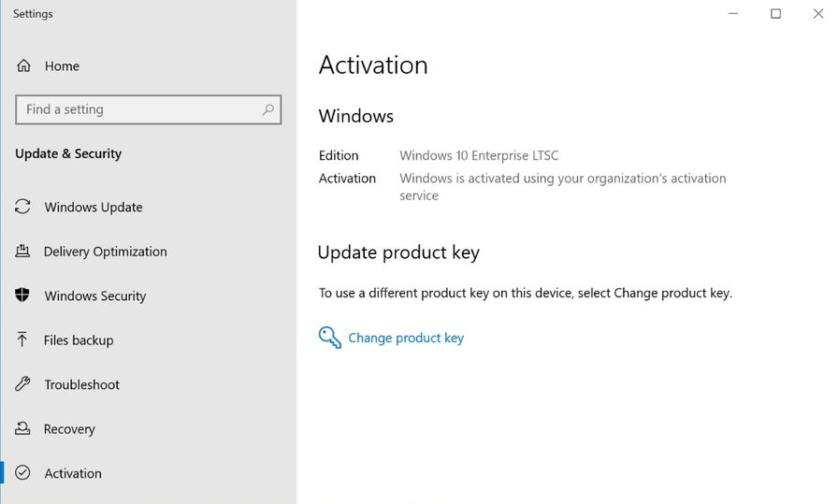Select the Troubleshoot sidebar label
The image size is (838, 504).
click(x=82, y=384)
